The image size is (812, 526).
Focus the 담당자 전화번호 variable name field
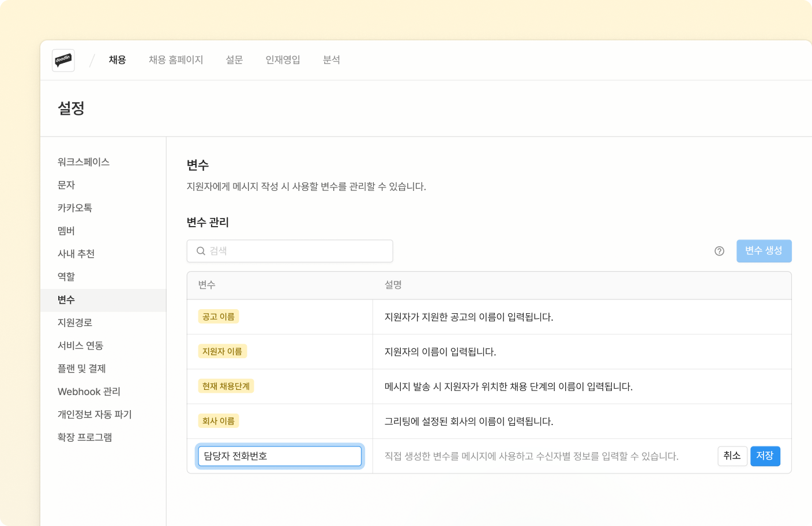pos(280,456)
